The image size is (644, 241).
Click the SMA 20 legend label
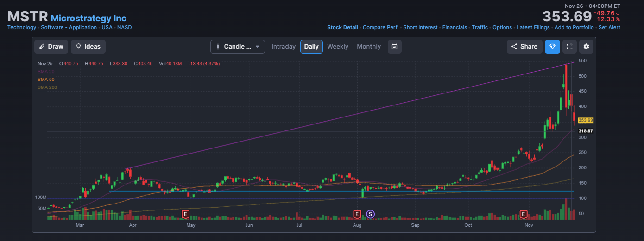click(46, 71)
